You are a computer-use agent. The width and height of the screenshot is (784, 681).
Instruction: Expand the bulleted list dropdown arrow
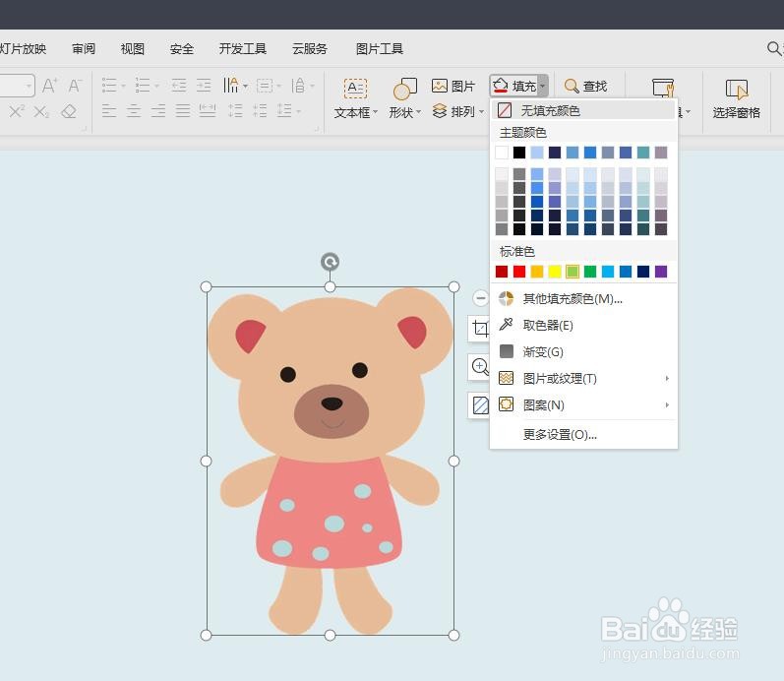pos(123,86)
